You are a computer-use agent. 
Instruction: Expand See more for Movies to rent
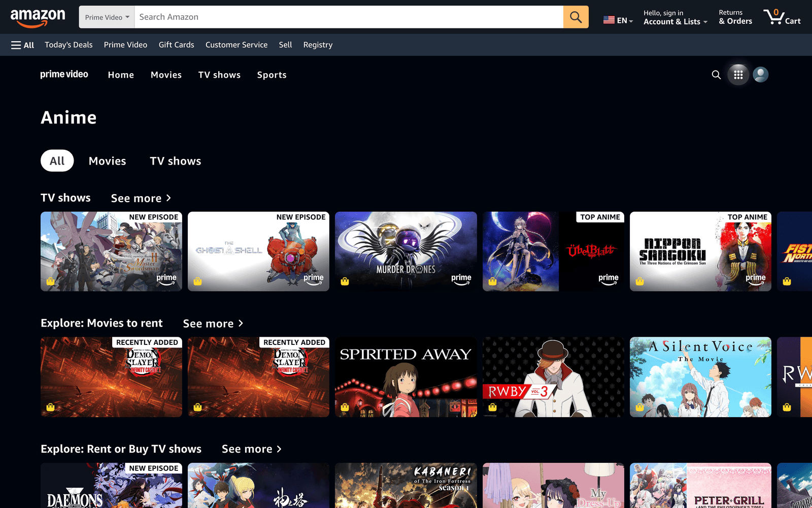coord(213,324)
